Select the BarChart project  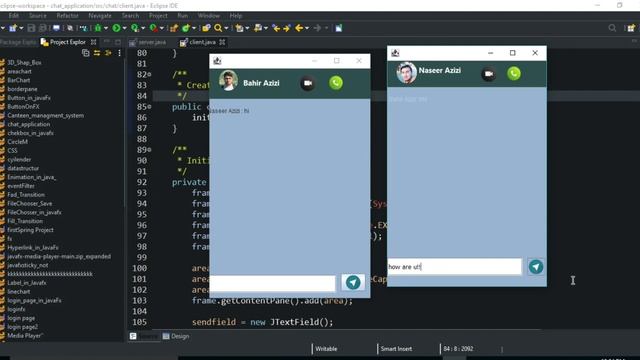19,80
